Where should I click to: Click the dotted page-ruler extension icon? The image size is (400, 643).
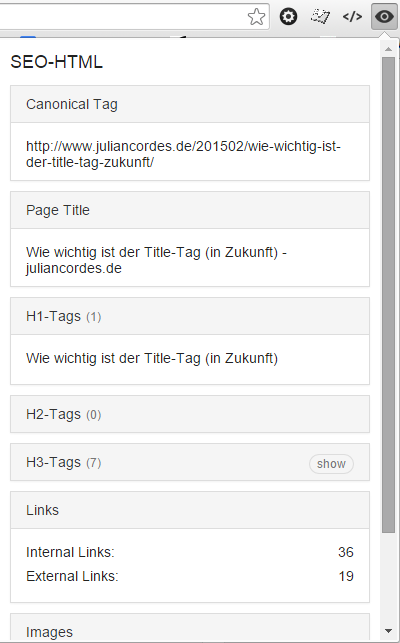(320, 16)
